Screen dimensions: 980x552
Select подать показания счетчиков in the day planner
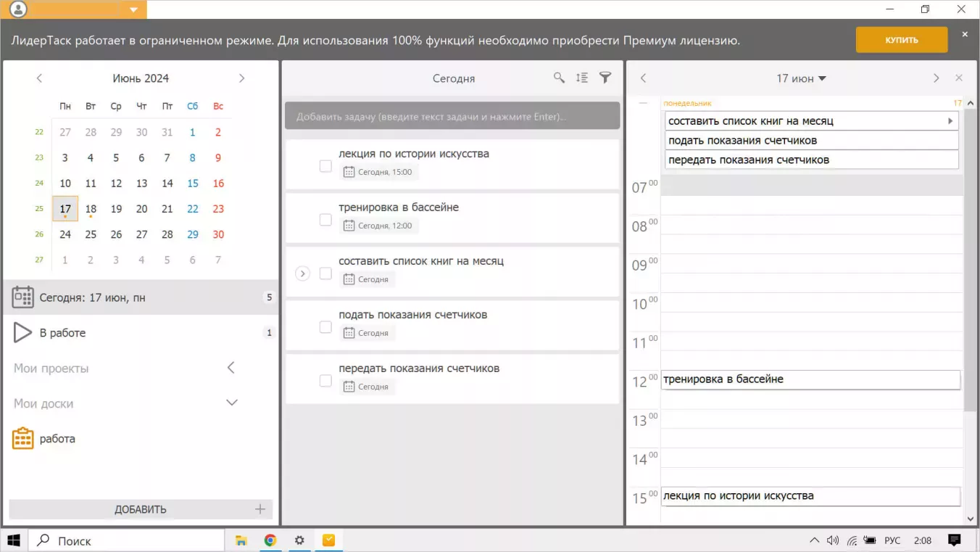point(812,140)
